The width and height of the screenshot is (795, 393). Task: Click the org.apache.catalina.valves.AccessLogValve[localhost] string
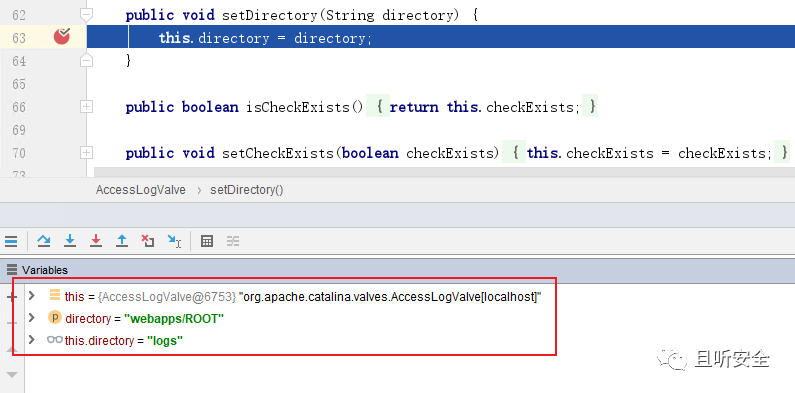click(x=390, y=297)
